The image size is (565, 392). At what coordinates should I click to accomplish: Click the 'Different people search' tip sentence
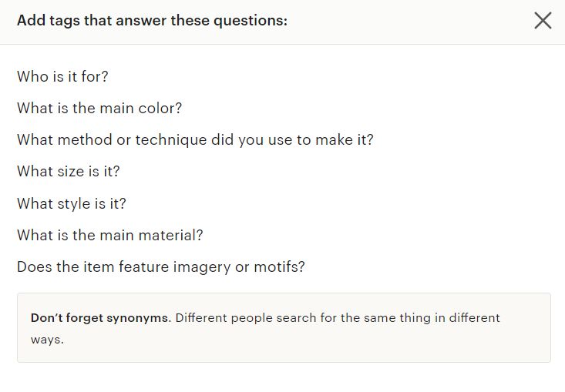(x=338, y=317)
